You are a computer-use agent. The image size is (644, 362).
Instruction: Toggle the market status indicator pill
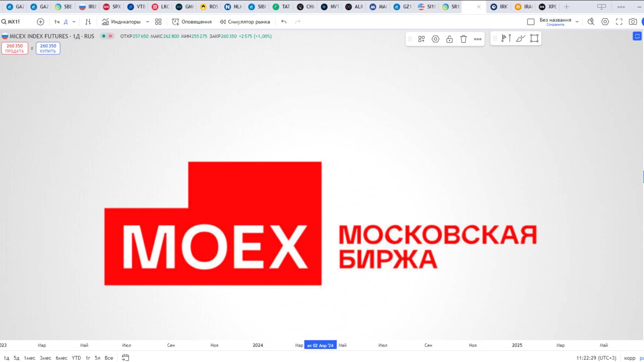click(107, 36)
